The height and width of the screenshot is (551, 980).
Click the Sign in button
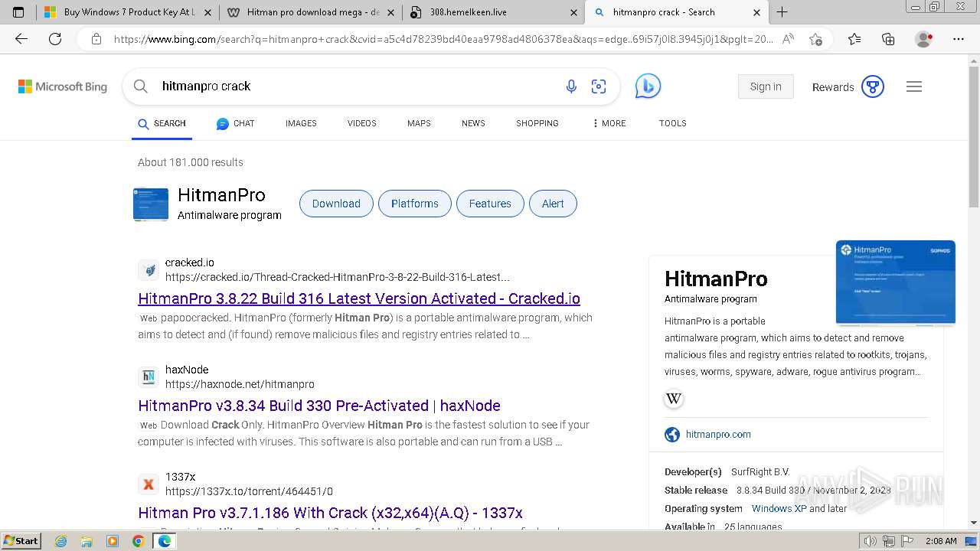tap(766, 86)
